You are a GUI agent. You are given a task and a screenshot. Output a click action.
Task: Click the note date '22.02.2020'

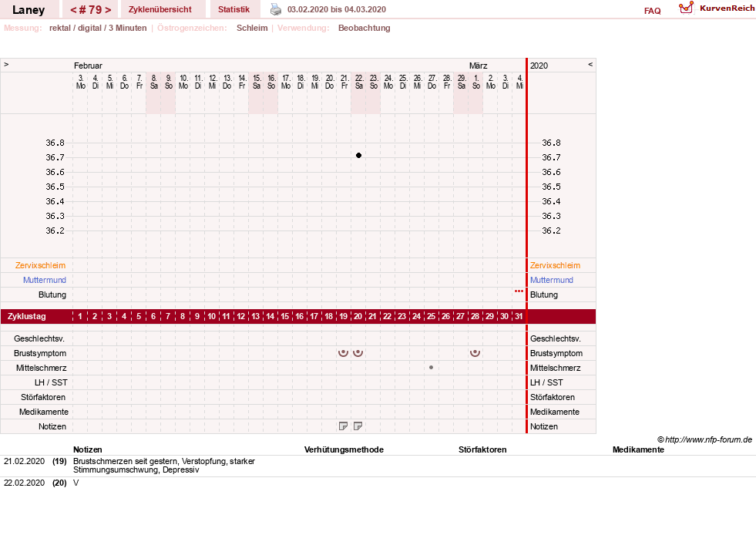pyautogui.click(x=24, y=483)
